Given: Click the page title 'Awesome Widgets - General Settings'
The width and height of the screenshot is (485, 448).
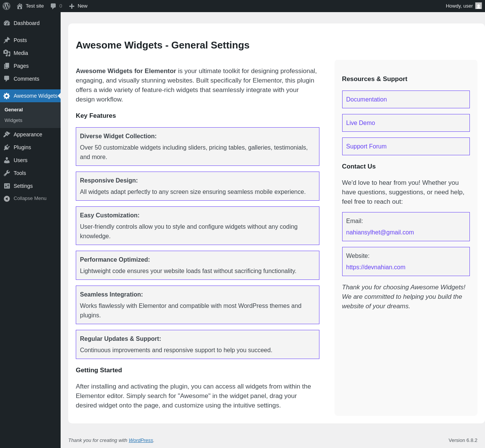Looking at the screenshot, I should tap(163, 45).
